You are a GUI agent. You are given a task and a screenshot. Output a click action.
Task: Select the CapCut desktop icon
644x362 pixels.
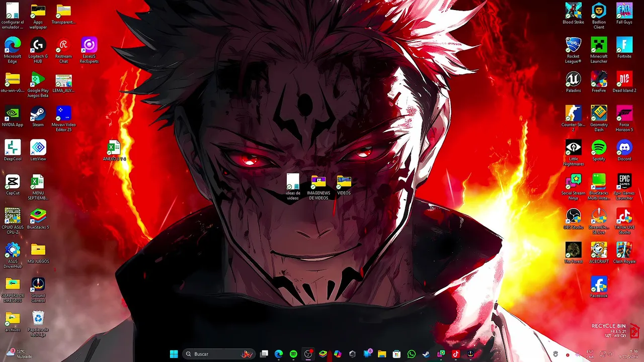13,185
